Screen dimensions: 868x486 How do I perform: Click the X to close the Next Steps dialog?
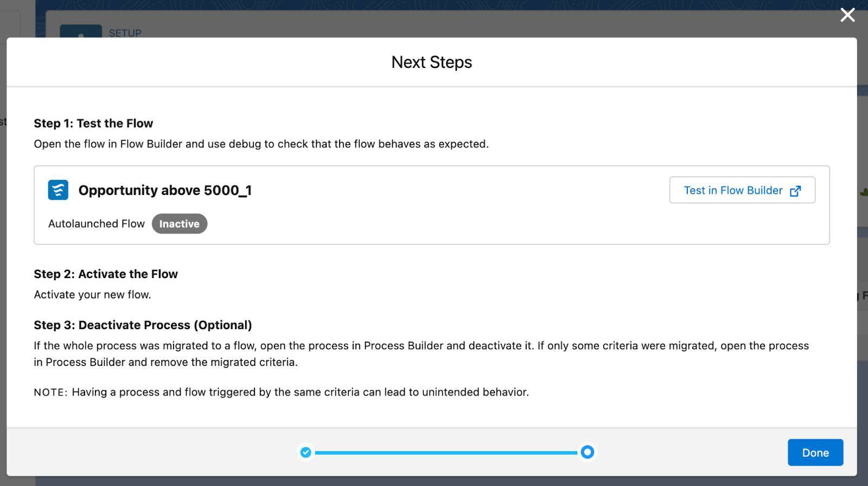click(x=847, y=15)
